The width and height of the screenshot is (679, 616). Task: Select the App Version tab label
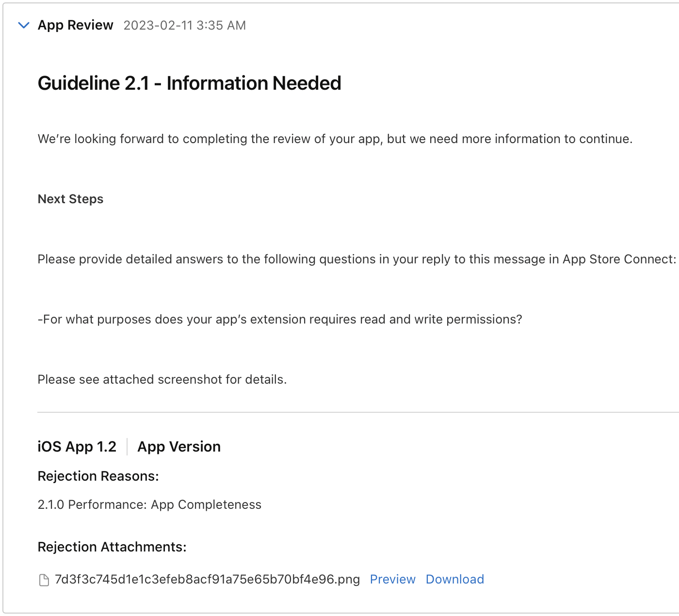(179, 446)
